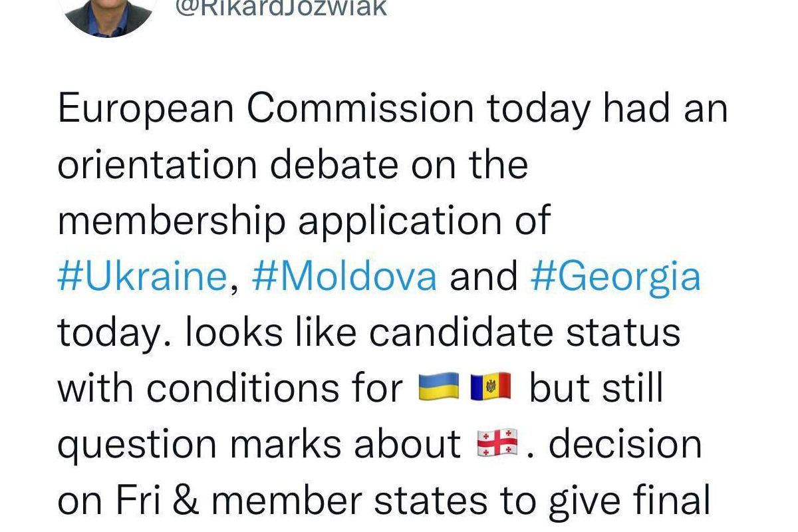Click the phrase "candidate status"

tap(525, 332)
